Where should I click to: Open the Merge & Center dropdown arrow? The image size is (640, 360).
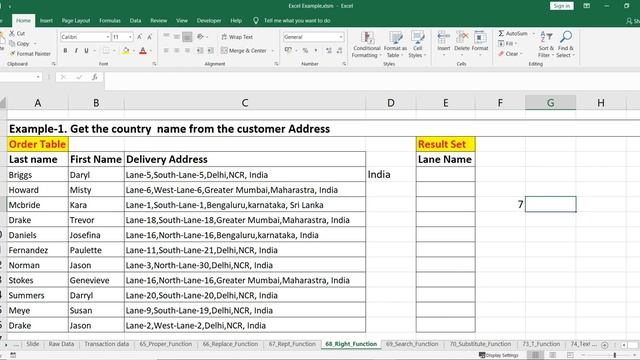(273, 51)
